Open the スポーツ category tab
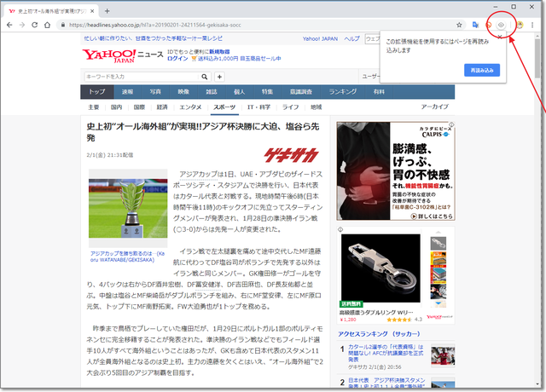Screen dimensions: 546x392 pos(225,107)
